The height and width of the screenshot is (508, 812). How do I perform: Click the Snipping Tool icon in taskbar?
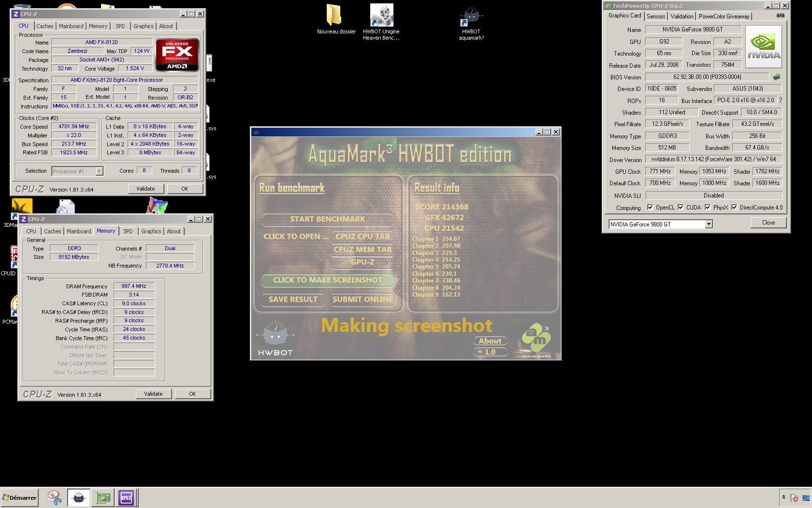pos(55,497)
